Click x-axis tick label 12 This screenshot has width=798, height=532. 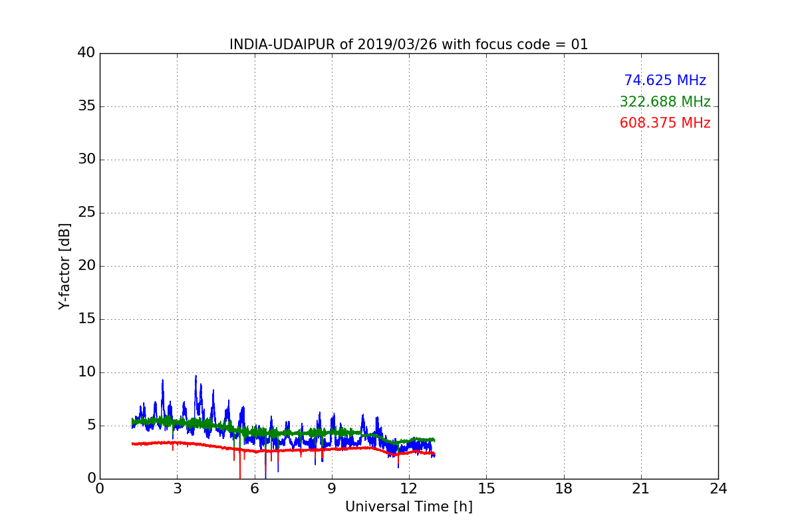coord(409,489)
